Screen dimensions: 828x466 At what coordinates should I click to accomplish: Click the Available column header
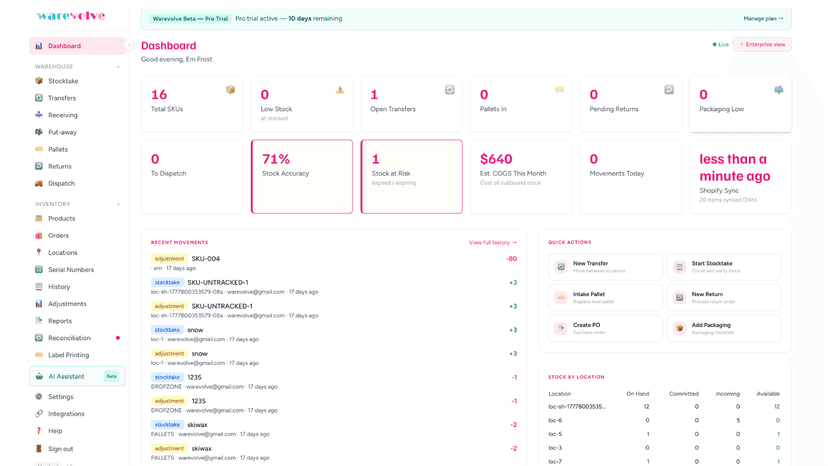[x=768, y=394]
